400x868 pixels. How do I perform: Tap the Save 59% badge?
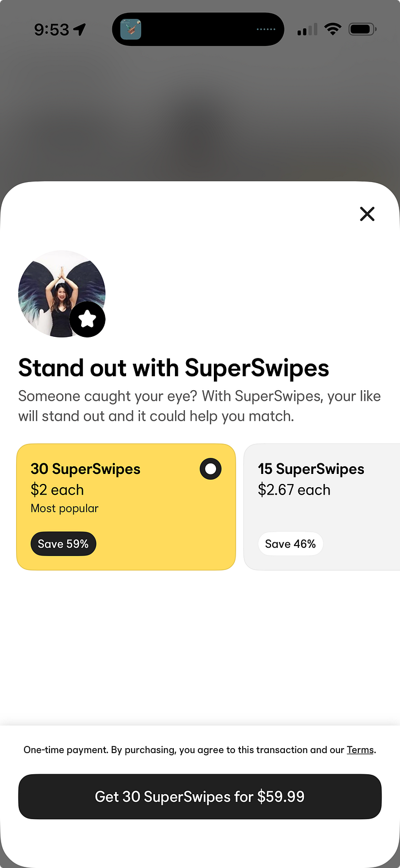click(63, 544)
